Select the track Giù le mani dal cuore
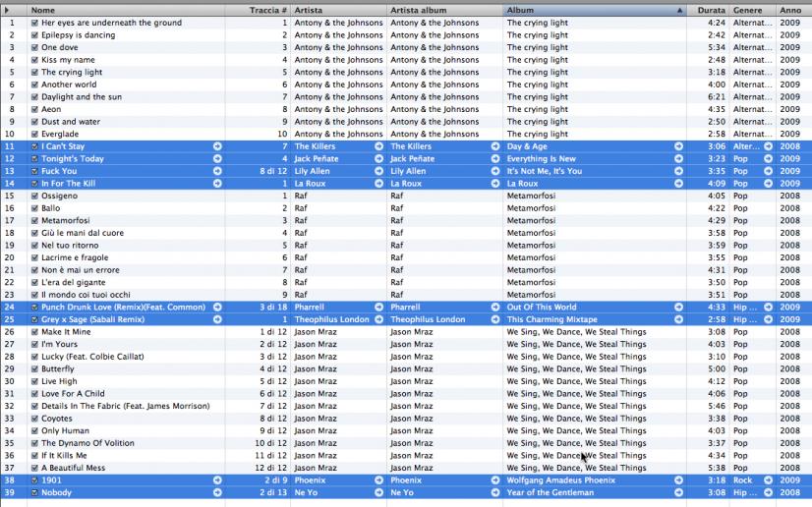 coord(83,233)
